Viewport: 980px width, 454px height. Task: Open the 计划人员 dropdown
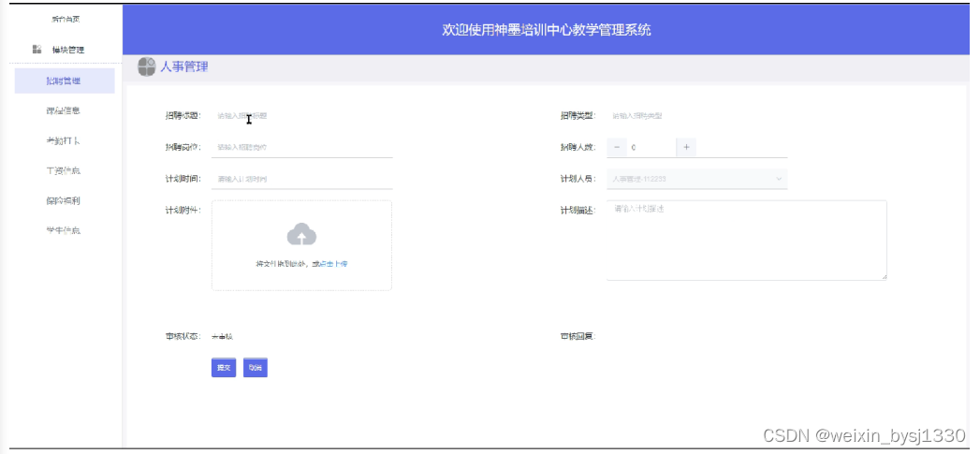[697, 179]
